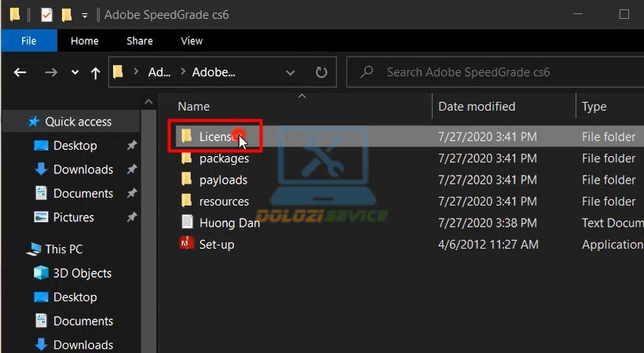Open the recent locations dropdown arrow
Image resolution: width=644 pixels, height=353 pixels.
tap(75, 73)
